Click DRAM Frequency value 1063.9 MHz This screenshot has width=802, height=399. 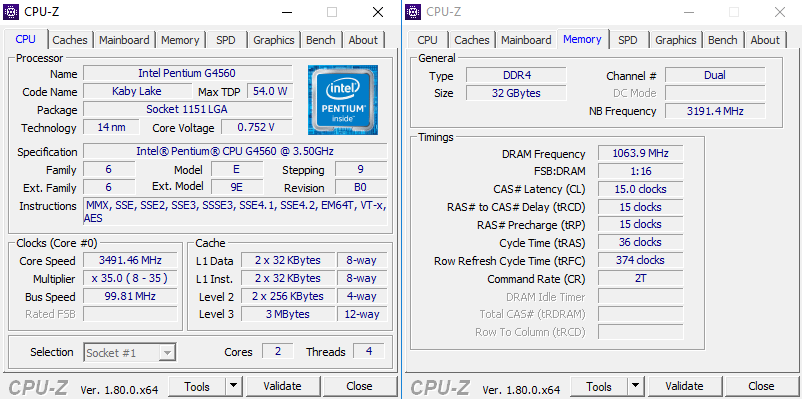click(x=640, y=153)
